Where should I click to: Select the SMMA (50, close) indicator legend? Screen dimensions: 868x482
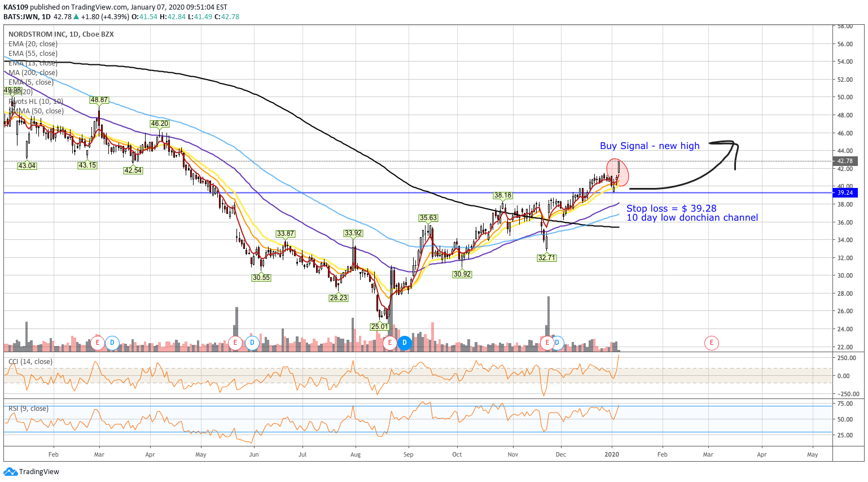tap(36, 111)
